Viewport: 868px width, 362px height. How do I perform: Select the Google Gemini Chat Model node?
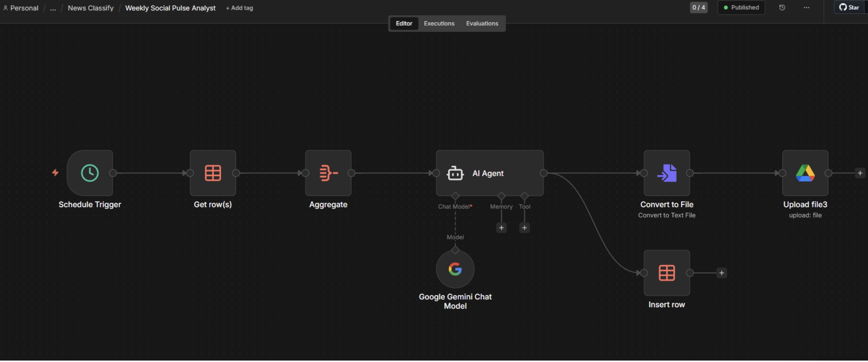coord(455,269)
